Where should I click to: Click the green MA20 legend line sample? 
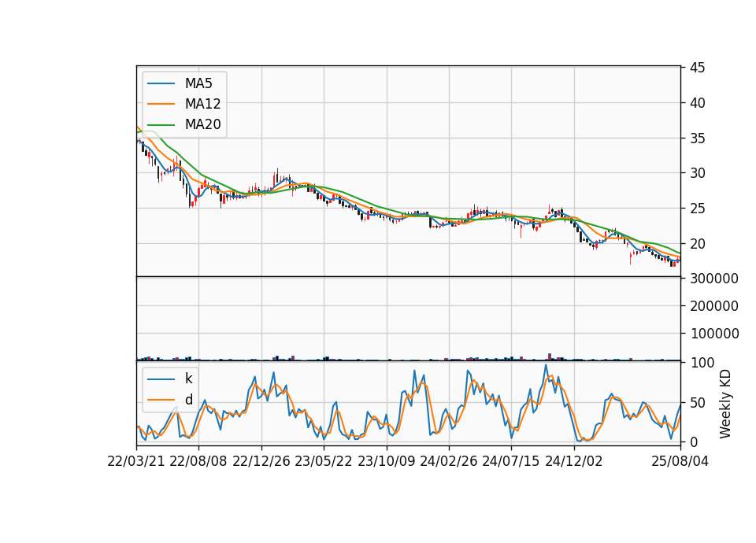161,124
